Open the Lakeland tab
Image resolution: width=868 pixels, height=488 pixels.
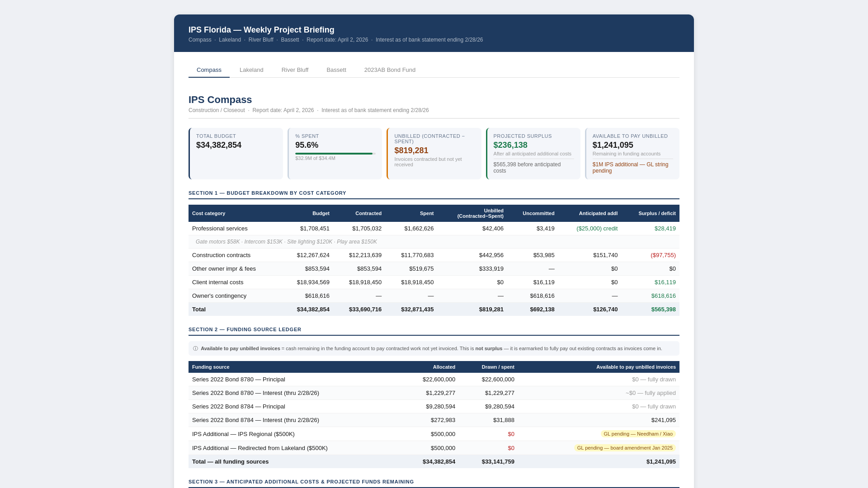pyautogui.click(x=251, y=70)
